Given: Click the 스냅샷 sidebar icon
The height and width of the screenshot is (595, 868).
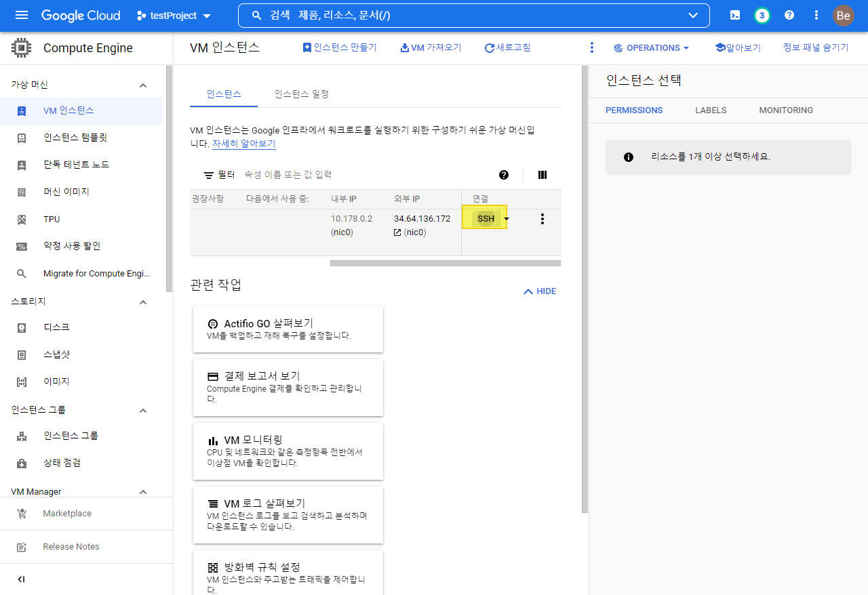Looking at the screenshot, I should click(x=22, y=355).
